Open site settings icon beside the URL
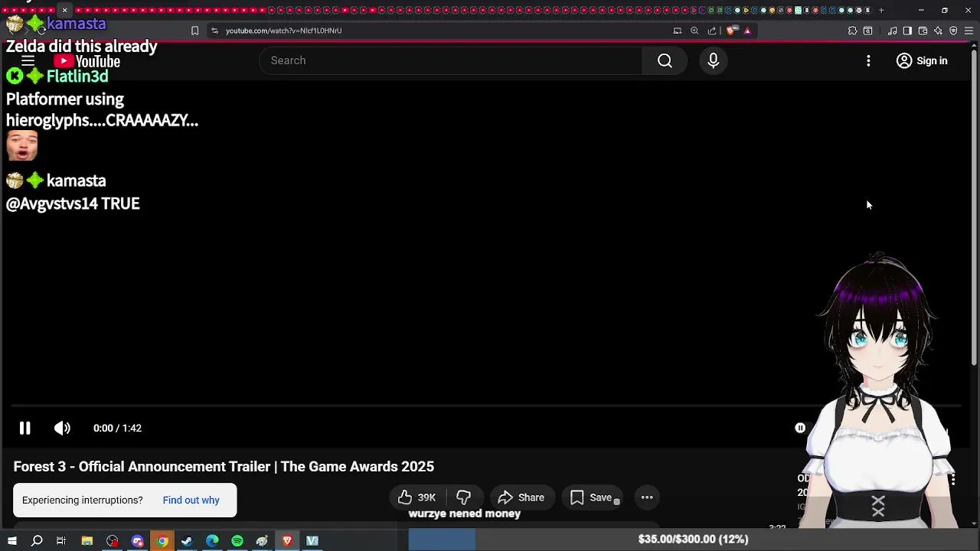This screenshot has height=551, width=980. click(x=214, y=31)
